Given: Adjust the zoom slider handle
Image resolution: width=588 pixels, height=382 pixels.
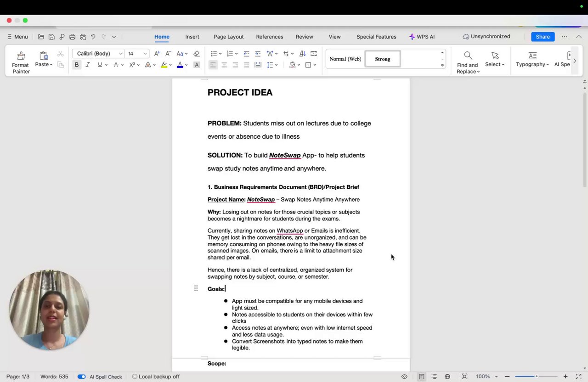Looking at the screenshot, I should 536,376.
